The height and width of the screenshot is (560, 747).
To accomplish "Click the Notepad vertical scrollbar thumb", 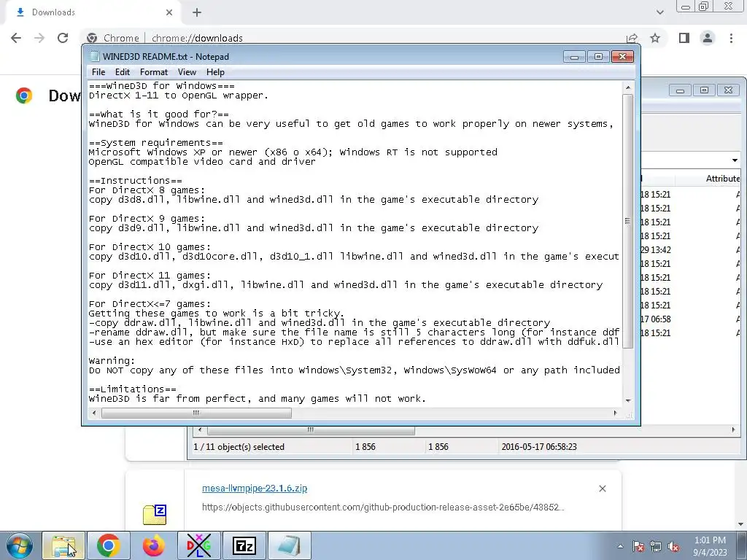I will 628,221.
